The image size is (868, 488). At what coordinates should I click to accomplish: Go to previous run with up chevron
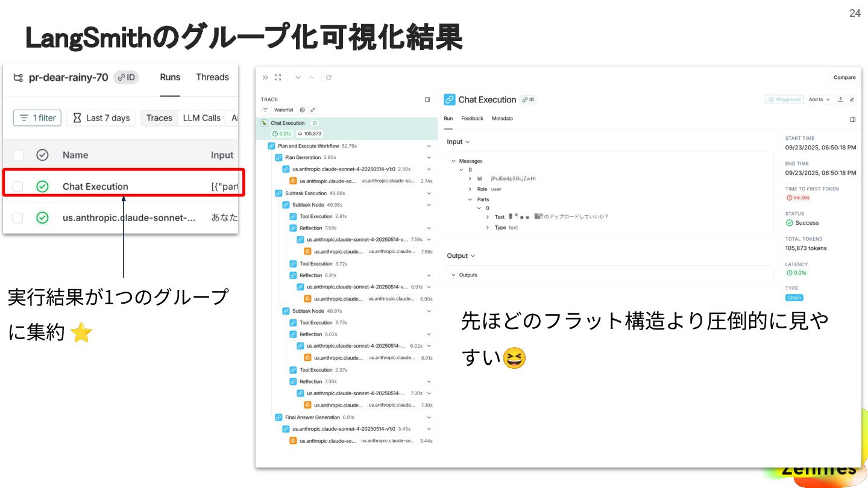311,77
